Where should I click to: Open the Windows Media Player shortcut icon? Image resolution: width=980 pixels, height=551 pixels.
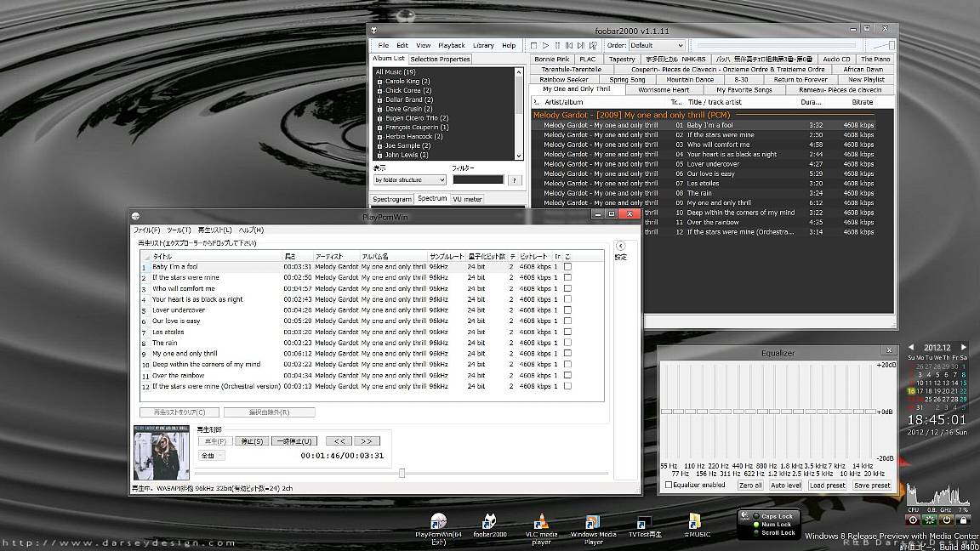pyautogui.click(x=593, y=523)
